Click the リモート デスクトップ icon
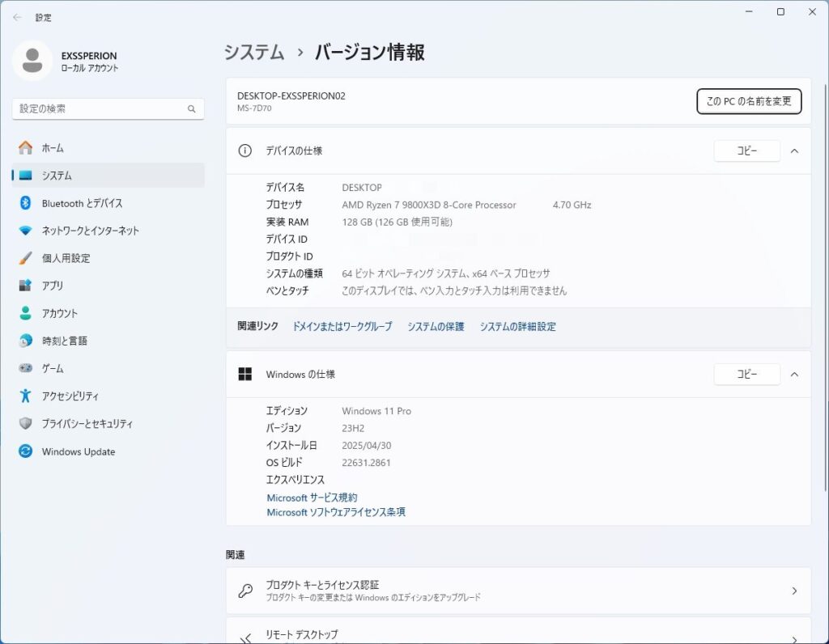The image size is (829, 644). pos(244,638)
